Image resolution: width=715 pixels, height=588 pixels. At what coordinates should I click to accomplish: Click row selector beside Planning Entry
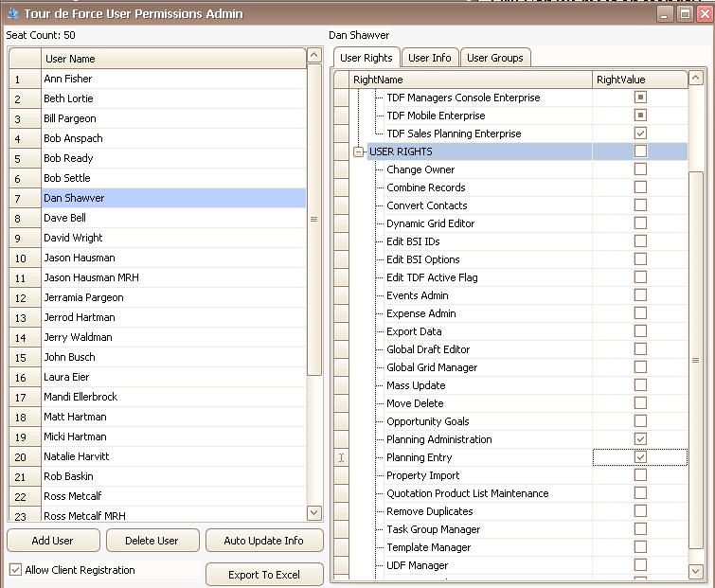click(x=342, y=457)
